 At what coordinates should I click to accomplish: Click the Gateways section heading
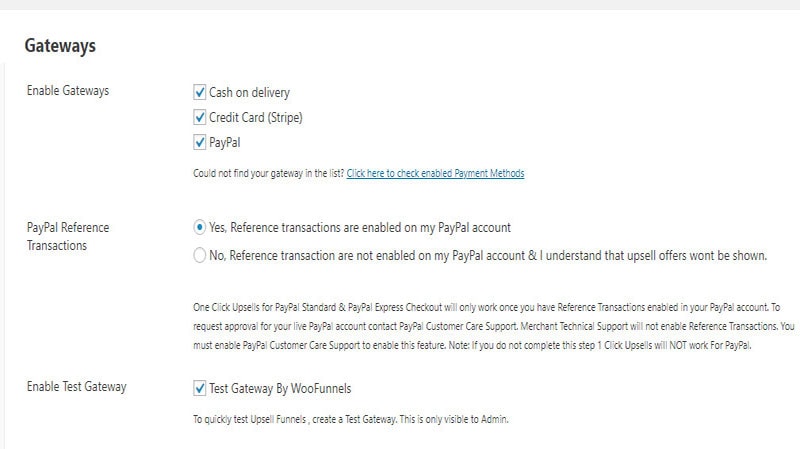[x=60, y=45]
